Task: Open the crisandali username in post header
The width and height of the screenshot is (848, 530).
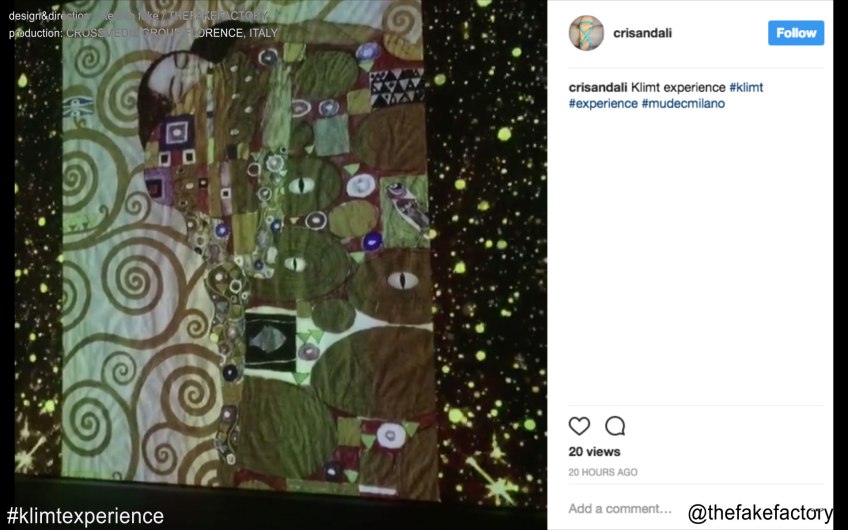Action: tap(642, 33)
